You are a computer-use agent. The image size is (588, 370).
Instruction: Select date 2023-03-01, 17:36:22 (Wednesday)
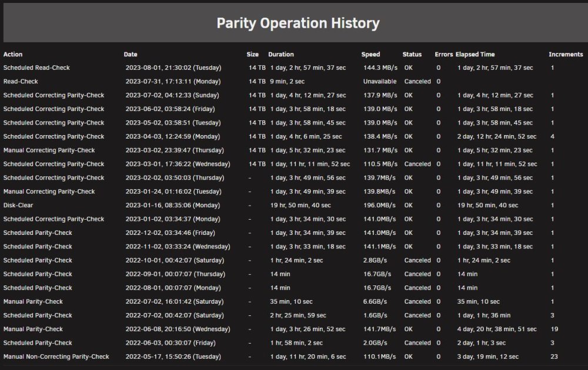point(178,164)
